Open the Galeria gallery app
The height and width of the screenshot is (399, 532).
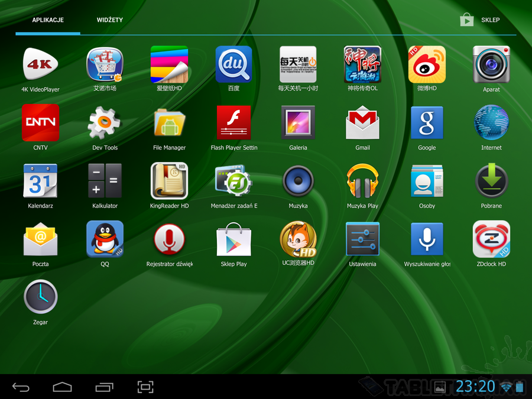pyautogui.click(x=298, y=122)
